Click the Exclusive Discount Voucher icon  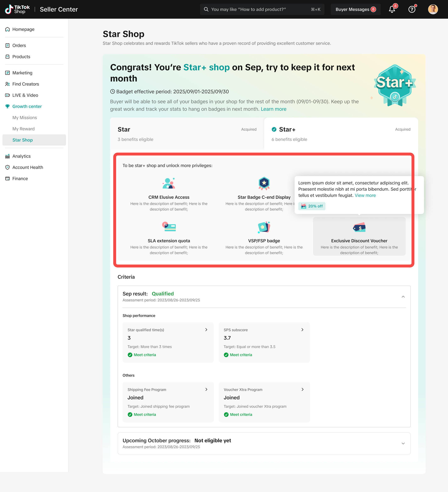pyautogui.click(x=359, y=227)
